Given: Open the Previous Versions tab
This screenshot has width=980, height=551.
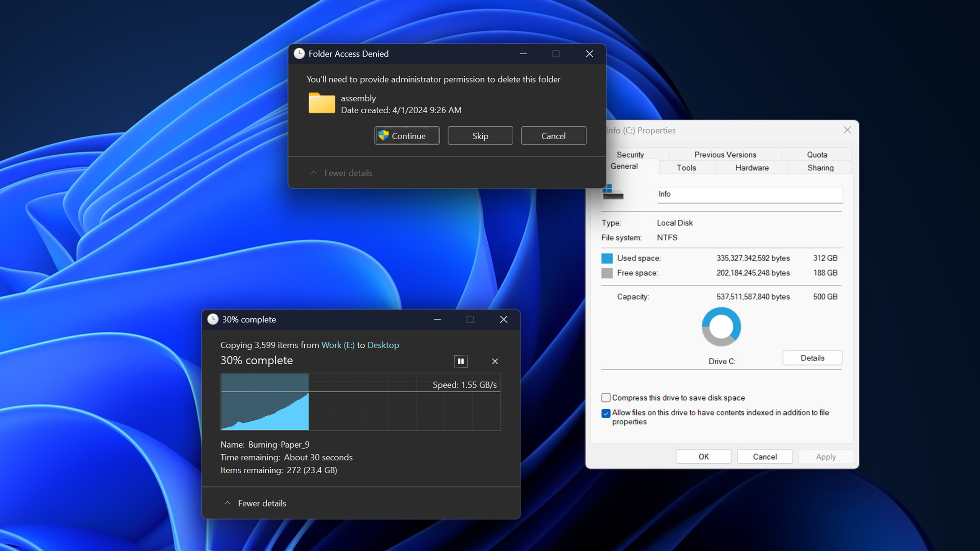Looking at the screenshot, I should (725, 155).
